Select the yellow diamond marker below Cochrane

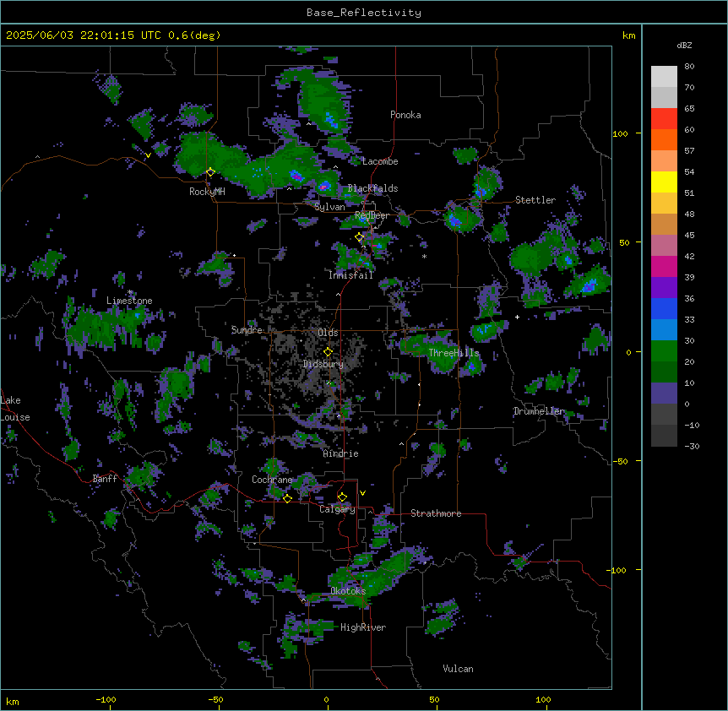pyautogui.click(x=287, y=498)
